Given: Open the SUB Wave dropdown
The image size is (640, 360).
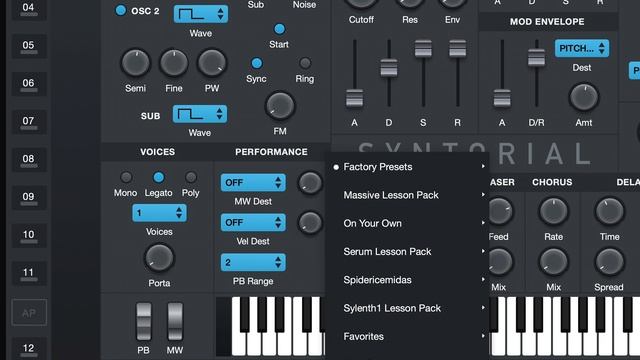Looking at the screenshot, I should coord(200,114).
